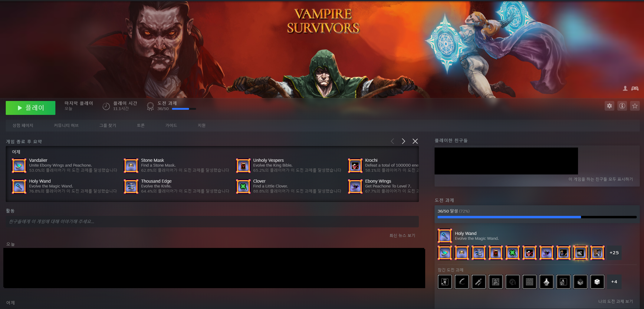Screen dimensions: 644x309
Task: Click unlocked Krochi character icon in achievements row
Action: click(530, 253)
